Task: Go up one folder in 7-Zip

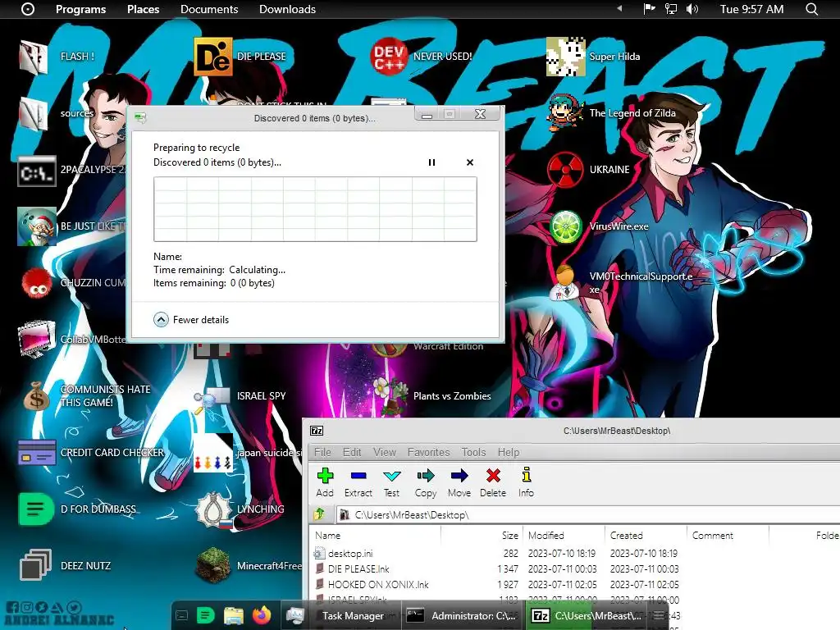Action: click(x=320, y=514)
